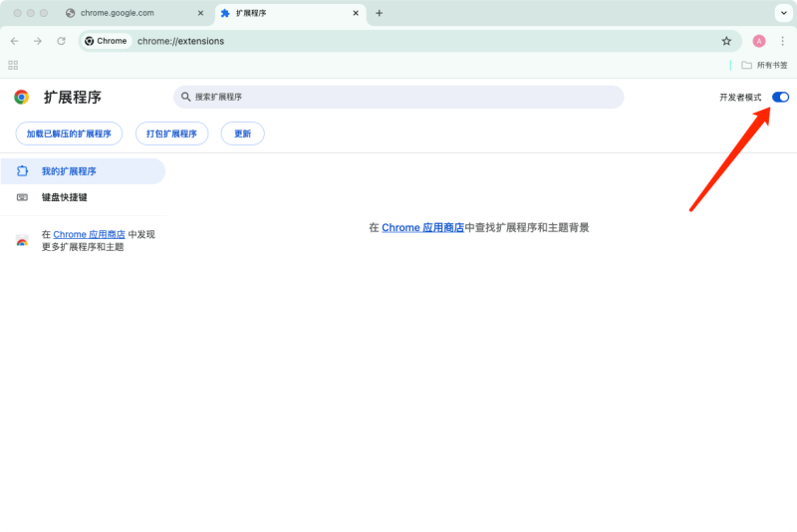
Task: Click the web store rainbow icon in sidebar
Action: pyautogui.click(x=22, y=241)
